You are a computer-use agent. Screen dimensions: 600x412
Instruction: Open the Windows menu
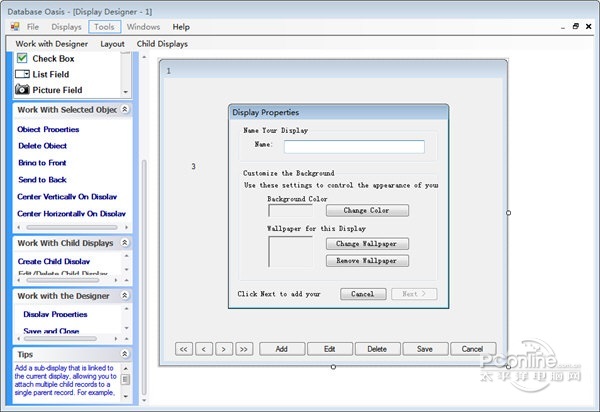click(x=143, y=27)
